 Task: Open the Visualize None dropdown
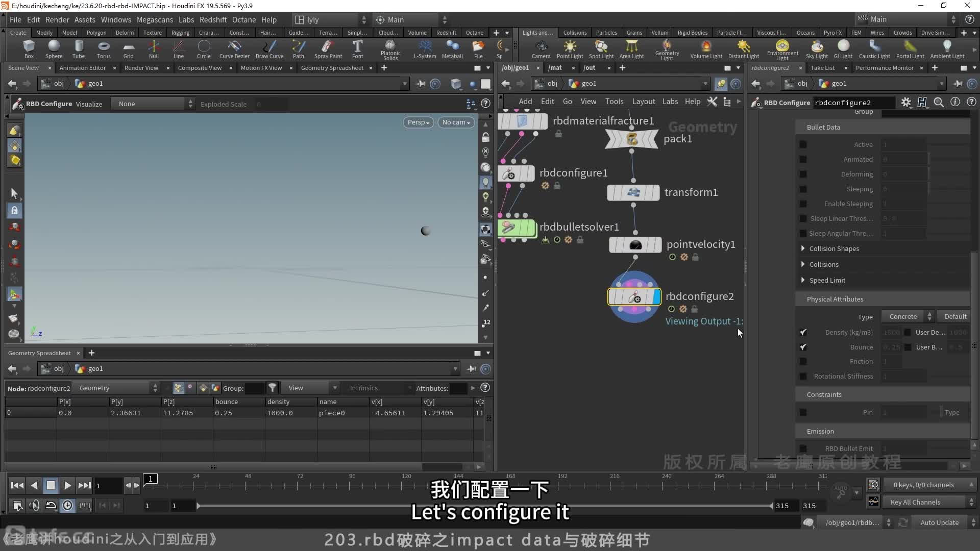[x=153, y=104]
